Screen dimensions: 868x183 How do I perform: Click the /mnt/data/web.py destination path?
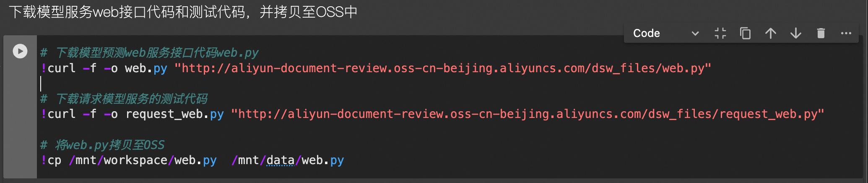[x=288, y=160]
